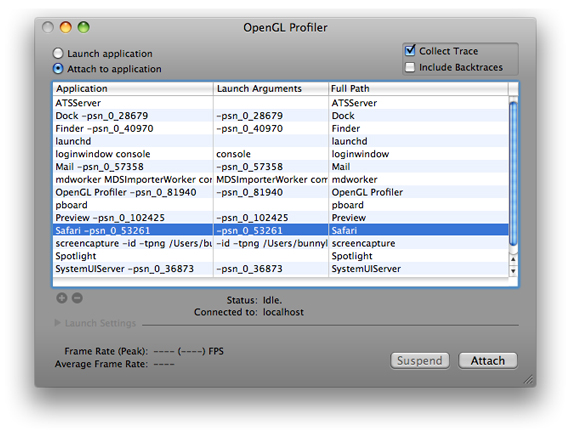
Task: Select the Dock -psn_0_28679 application row
Action: 133,116
